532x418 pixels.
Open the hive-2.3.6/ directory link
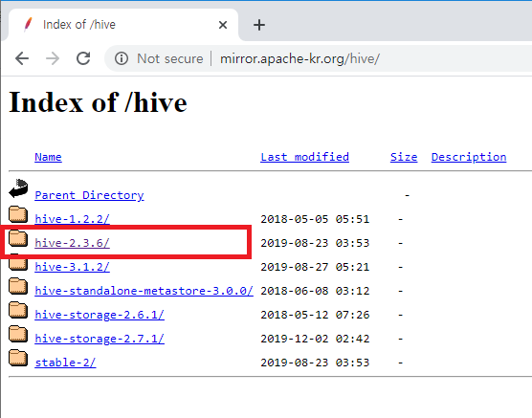click(73, 243)
